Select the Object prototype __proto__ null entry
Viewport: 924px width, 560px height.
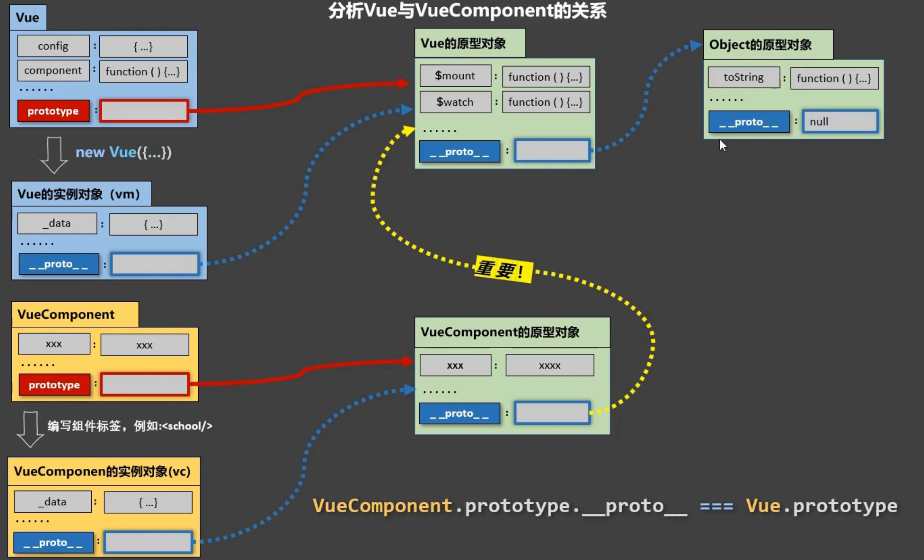click(792, 121)
